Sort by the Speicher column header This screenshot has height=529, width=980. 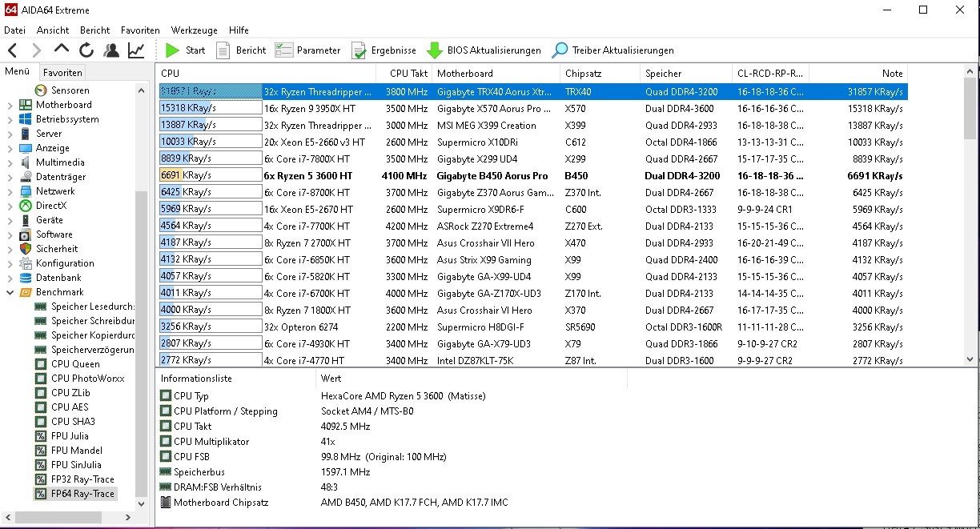coord(687,74)
